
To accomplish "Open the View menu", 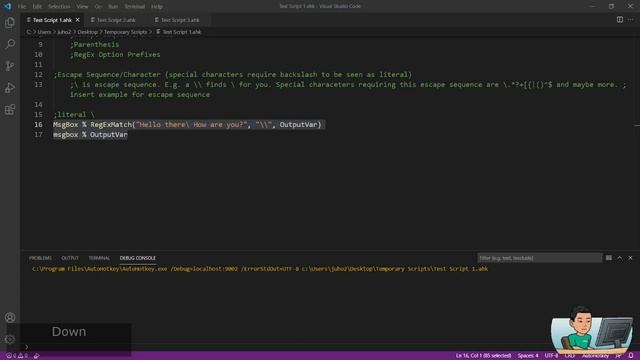I will pyautogui.click(x=82, y=7).
